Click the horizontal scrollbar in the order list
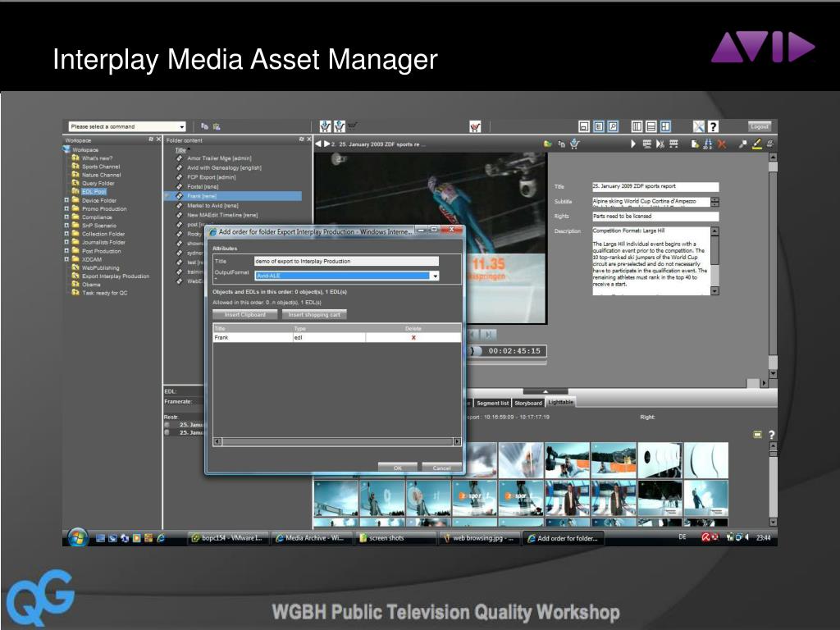This screenshot has width=840, height=630. [337, 442]
